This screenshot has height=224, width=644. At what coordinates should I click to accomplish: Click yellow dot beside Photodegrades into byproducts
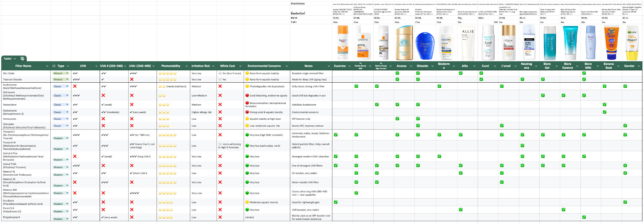pyautogui.click(x=247, y=86)
